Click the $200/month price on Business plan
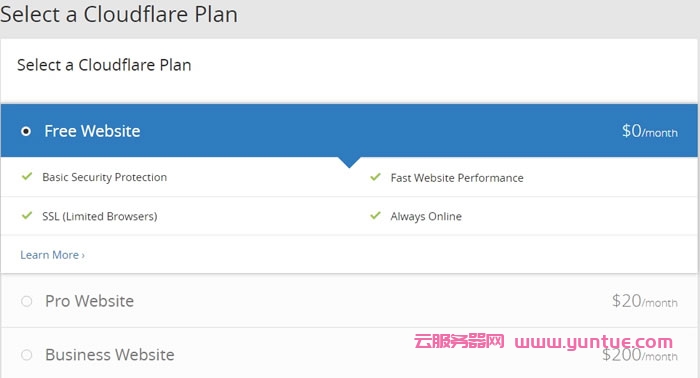This screenshot has height=378, width=700. click(x=640, y=355)
